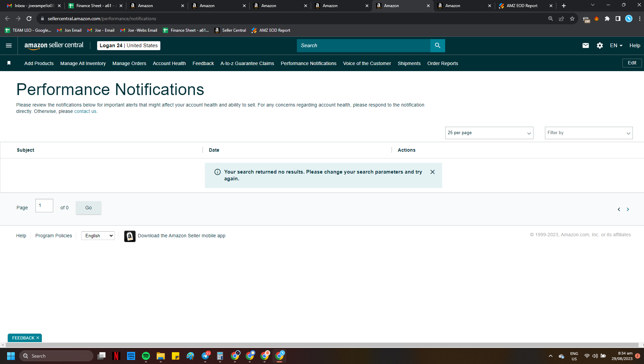Image resolution: width=644 pixels, height=364 pixels.
Task: Open Manage All Inventory
Action: (x=83, y=63)
